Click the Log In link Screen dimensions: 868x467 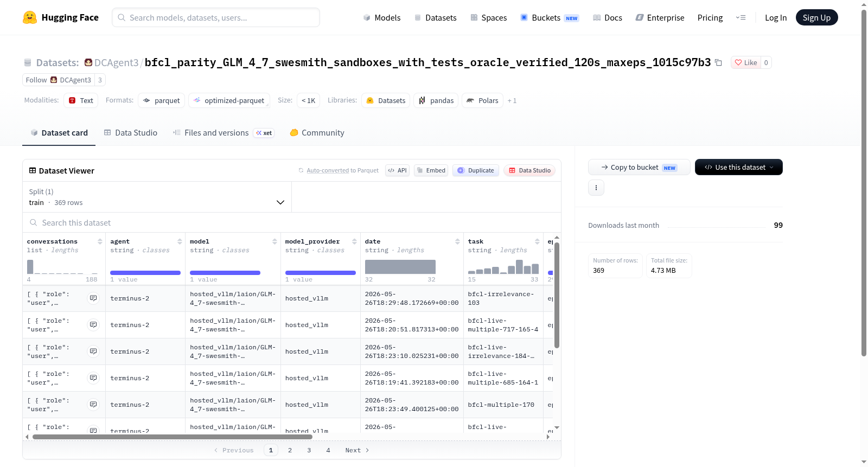point(776,17)
